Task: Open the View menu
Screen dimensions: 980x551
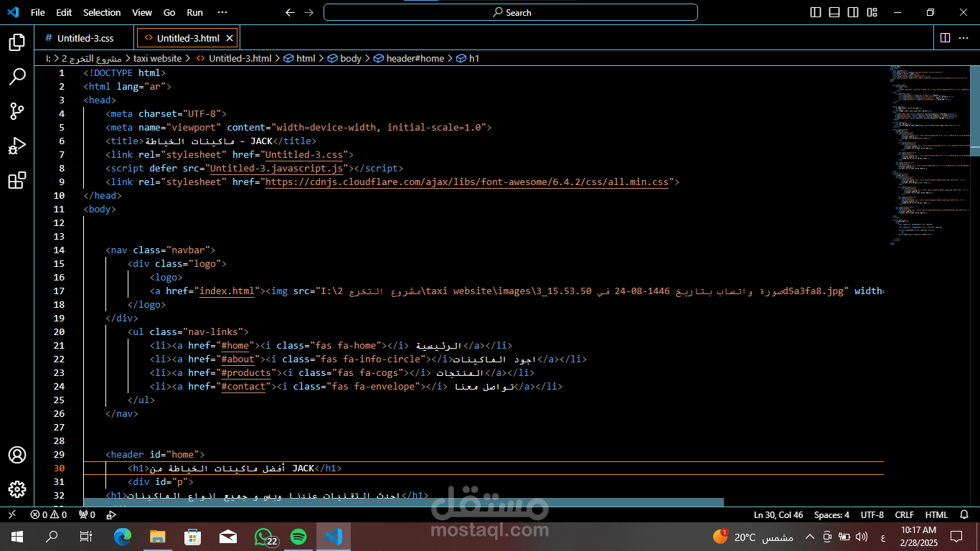Action: [142, 12]
